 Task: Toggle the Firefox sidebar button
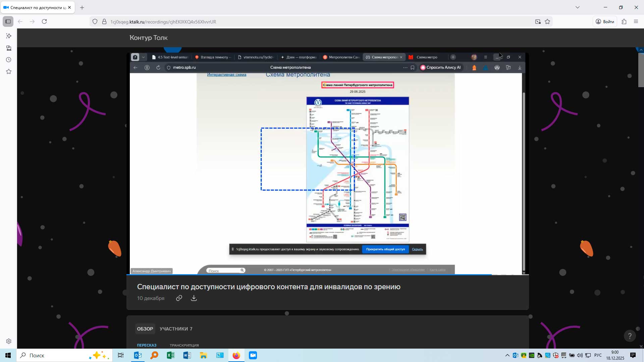(8, 21)
